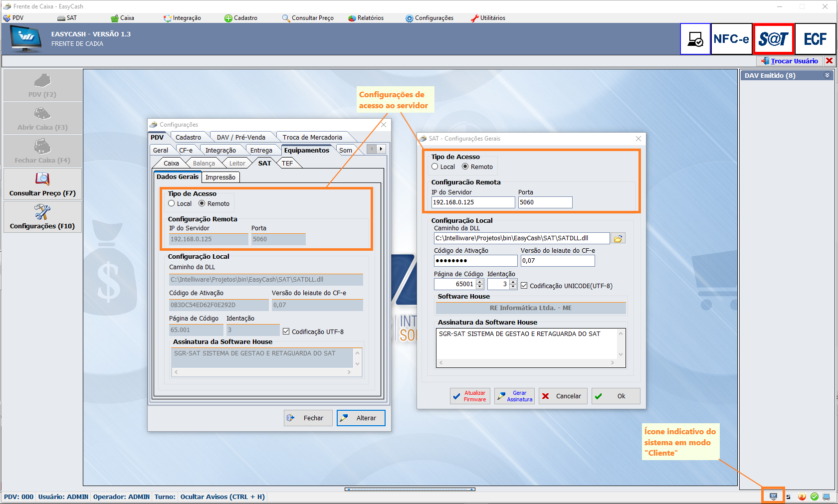Open Configurações (F10) from sidebar
This screenshot has height=504, width=838.
click(x=42, y=217)
